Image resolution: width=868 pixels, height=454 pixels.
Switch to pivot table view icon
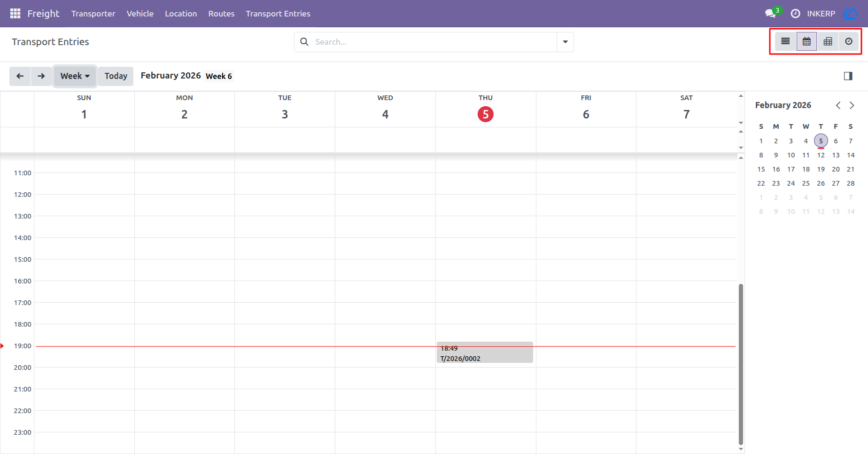tap(828, 41)
